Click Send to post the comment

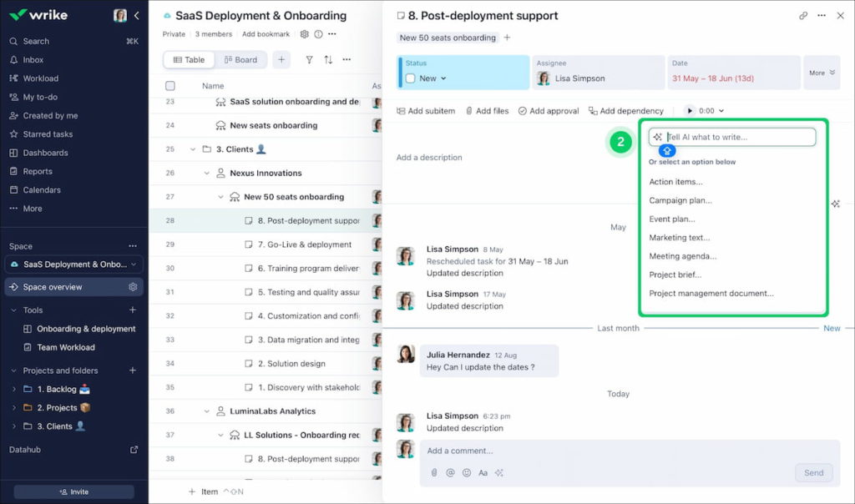812,472
